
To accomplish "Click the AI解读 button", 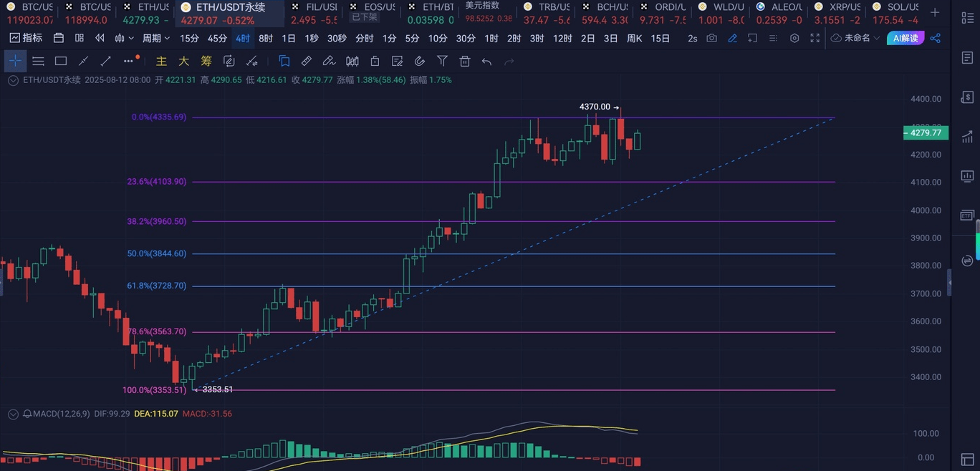I will 905,38.
